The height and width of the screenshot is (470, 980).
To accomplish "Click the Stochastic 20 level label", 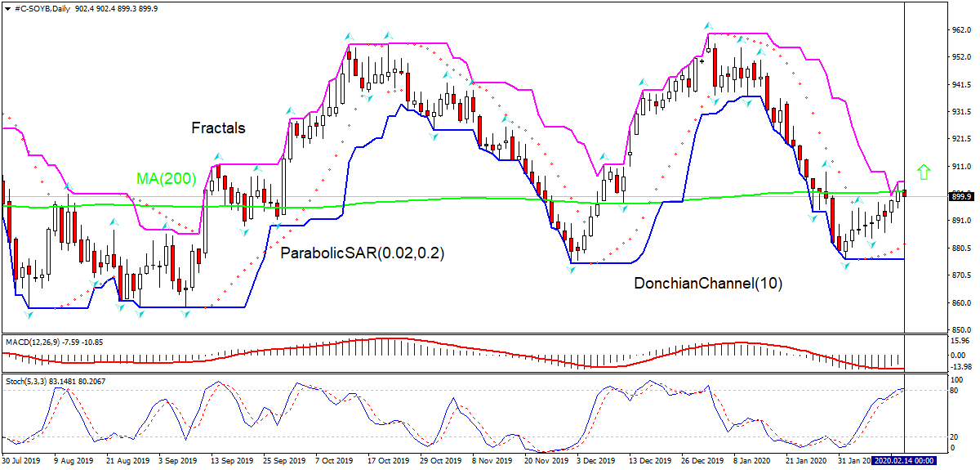I will [955, 436].
